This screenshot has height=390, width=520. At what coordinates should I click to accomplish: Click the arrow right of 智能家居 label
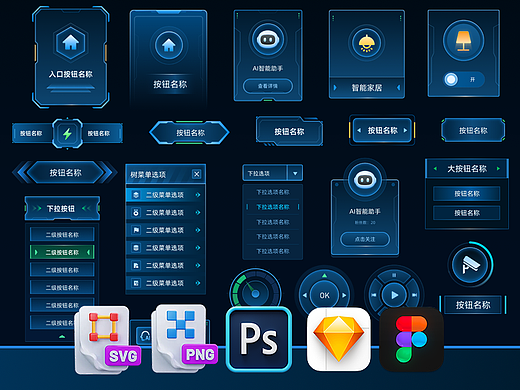click(398, 88)
